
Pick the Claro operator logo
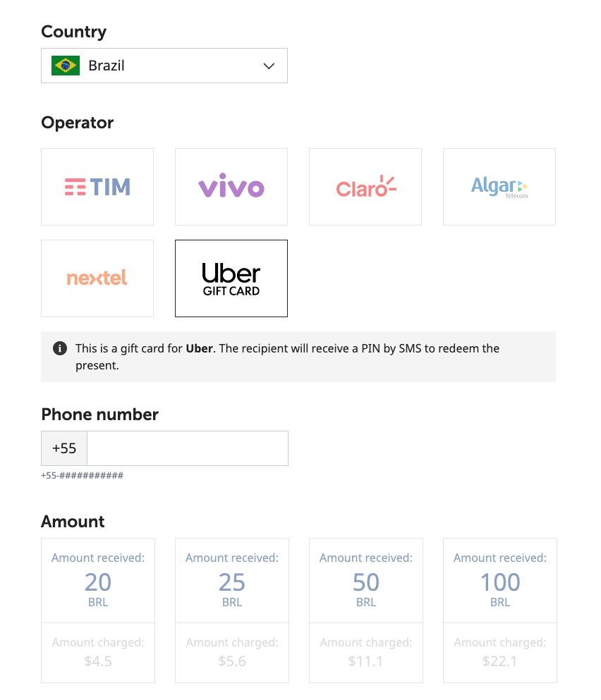tap(365, 187)
